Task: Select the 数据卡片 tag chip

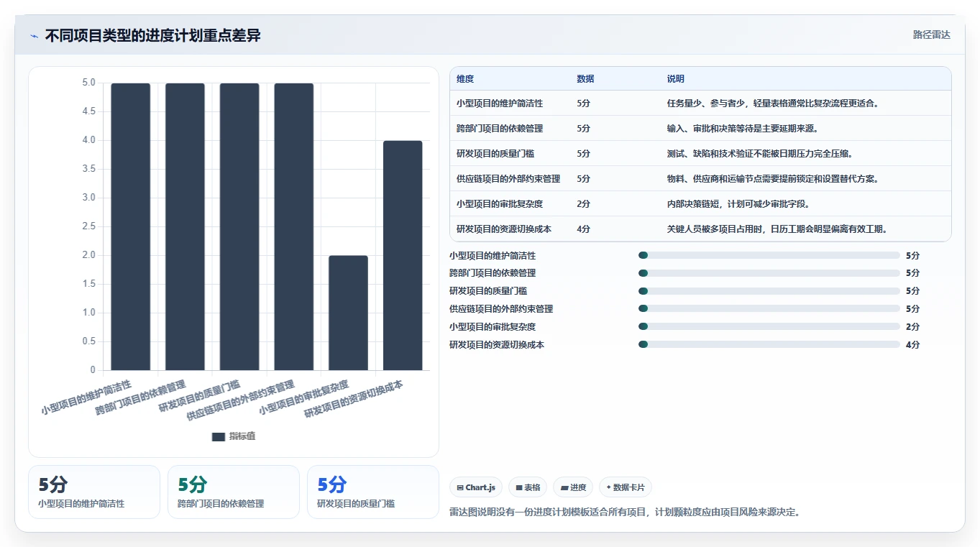Action: coord(626,487)
